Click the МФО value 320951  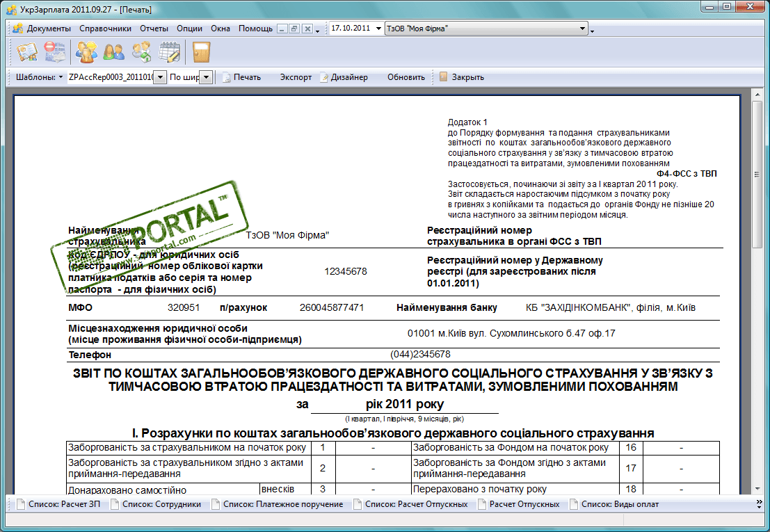coord(184,307)
